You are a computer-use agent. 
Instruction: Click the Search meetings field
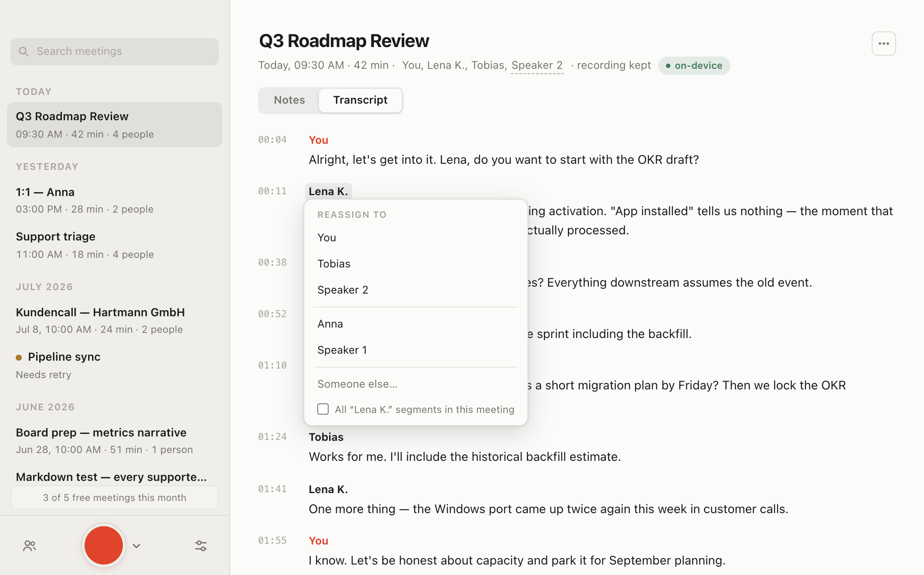(115, 52)
